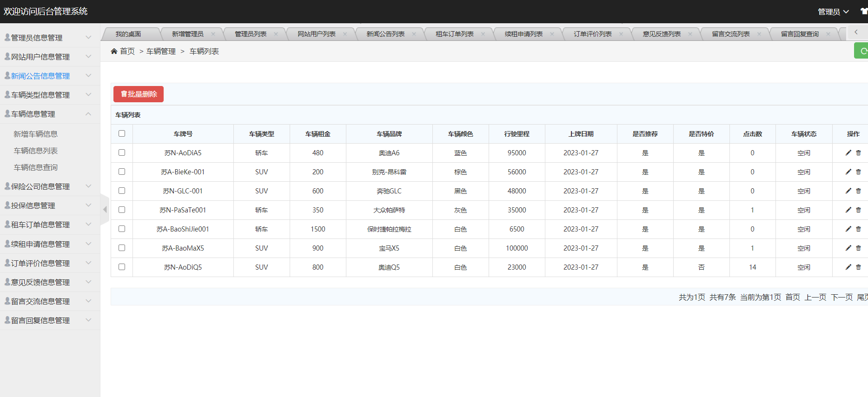Expand 新闻公告信息管理 menu
868x397 pixels.
point(50,76)
